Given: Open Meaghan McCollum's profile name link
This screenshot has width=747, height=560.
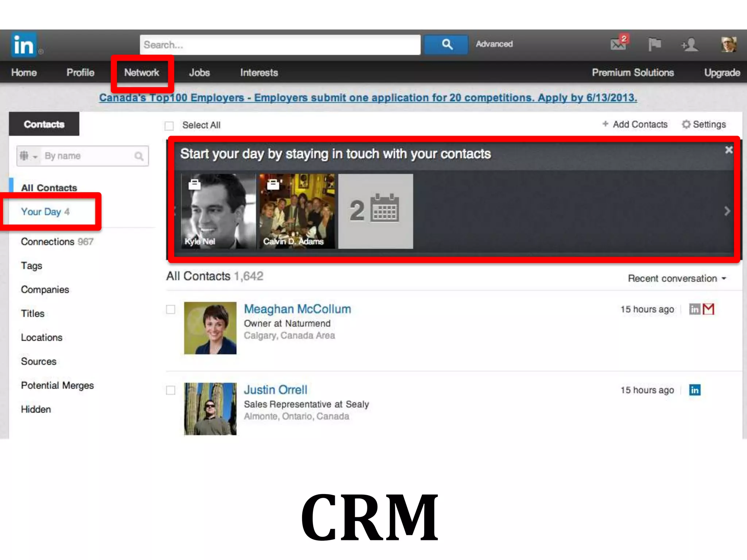Looking at the screenshot, I should (298, 309).
